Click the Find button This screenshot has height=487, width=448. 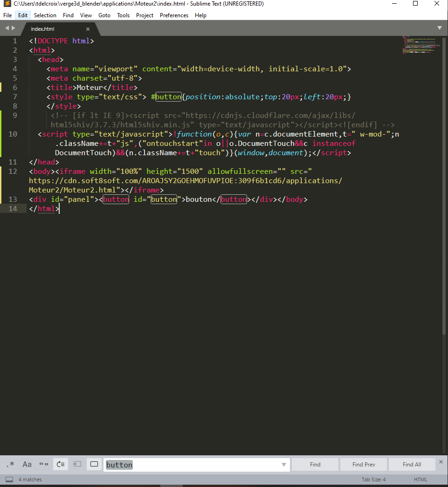click(315, 464)
